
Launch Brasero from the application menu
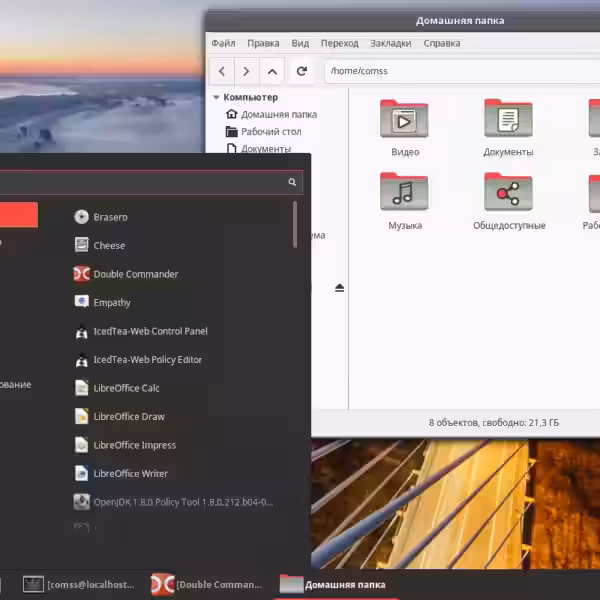pyautogui.click(x=110, y=217)
